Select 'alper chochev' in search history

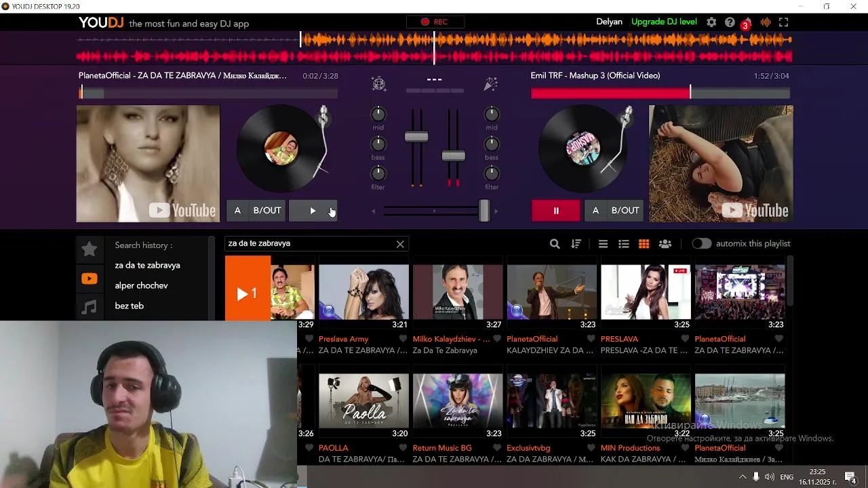[141, 286]
